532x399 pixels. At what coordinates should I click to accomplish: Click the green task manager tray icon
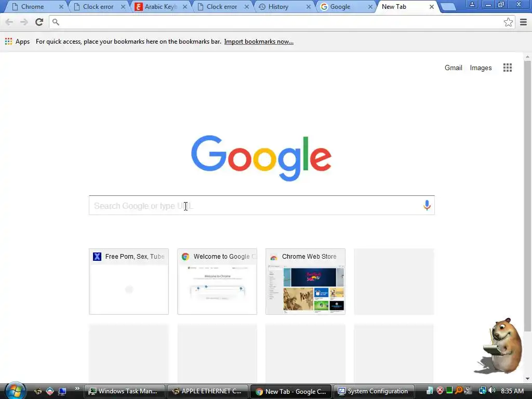click(449, 391)
